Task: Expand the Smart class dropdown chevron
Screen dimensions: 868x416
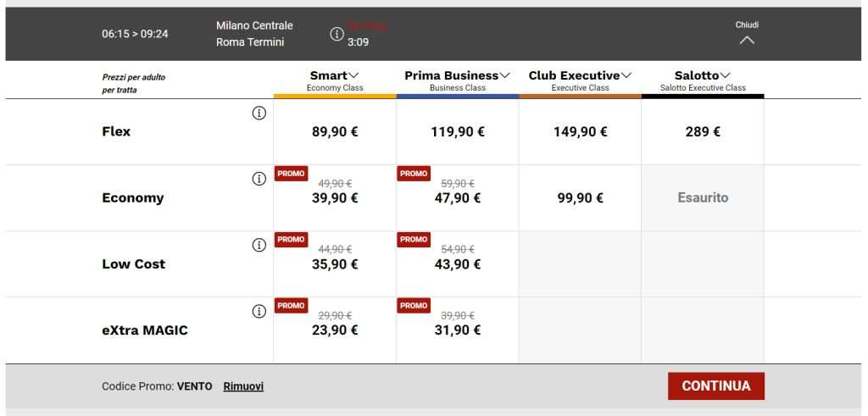Action: pyautogui.click(x=353, y=75)
